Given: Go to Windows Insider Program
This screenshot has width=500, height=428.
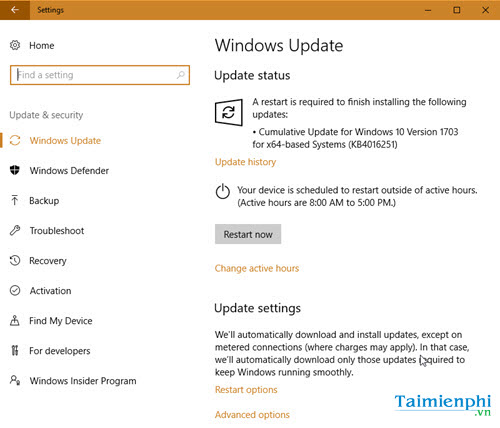Looking at the screenshot, I should click(x=83, y=381).
